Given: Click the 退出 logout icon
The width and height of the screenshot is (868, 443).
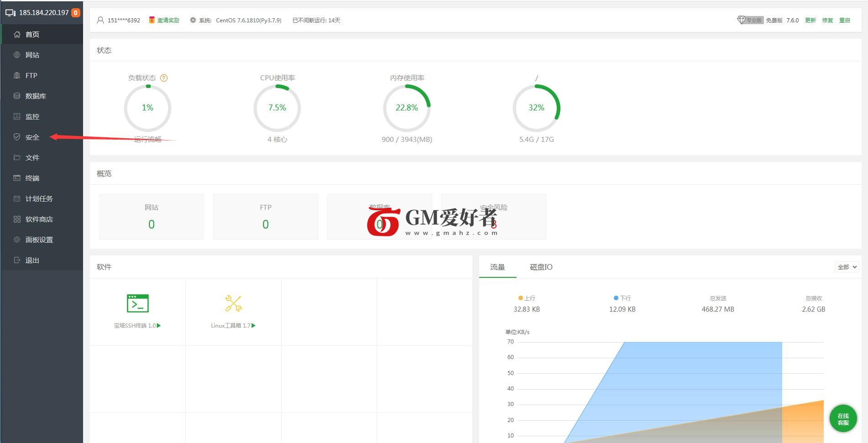Looking at the screenshot, I should pyautogui.click(x=17, y=260).
